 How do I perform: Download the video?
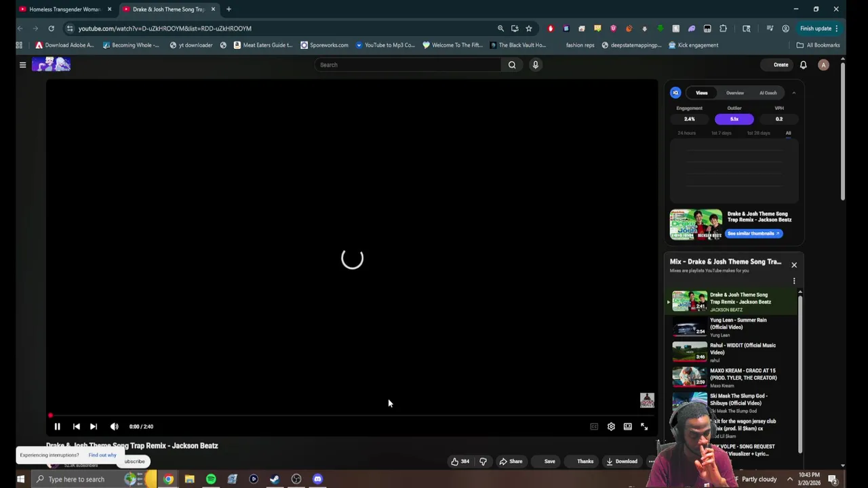pyautogui.click(x=622, y=462)
